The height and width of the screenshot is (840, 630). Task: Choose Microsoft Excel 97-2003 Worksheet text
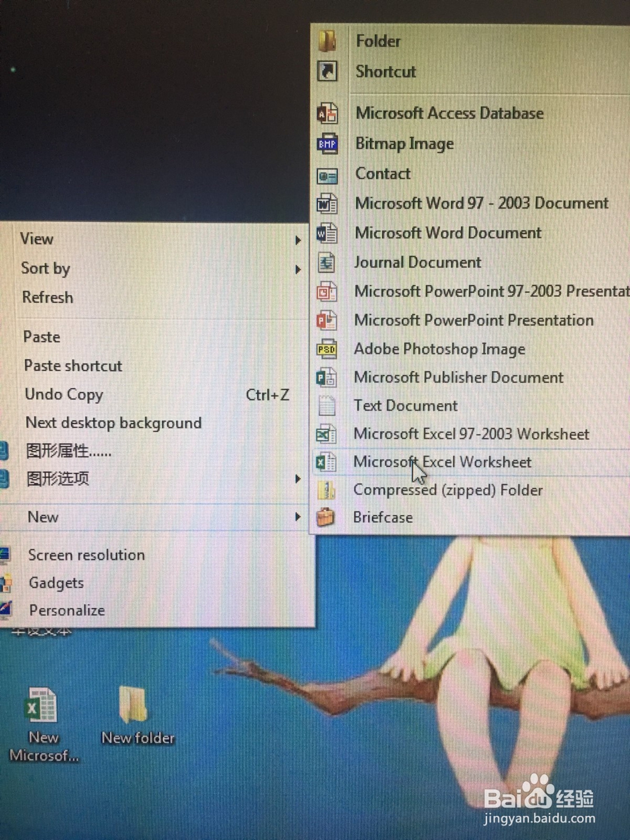click(471, 434)
